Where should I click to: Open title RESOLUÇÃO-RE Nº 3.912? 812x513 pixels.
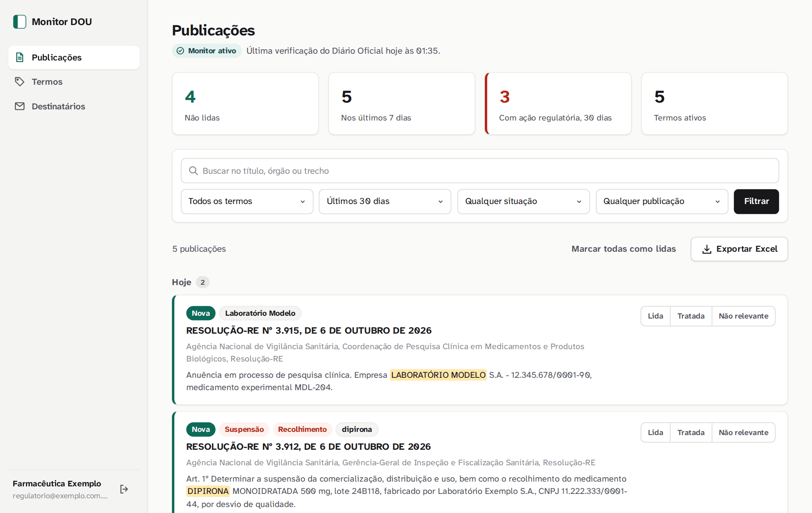click(308, 447)
